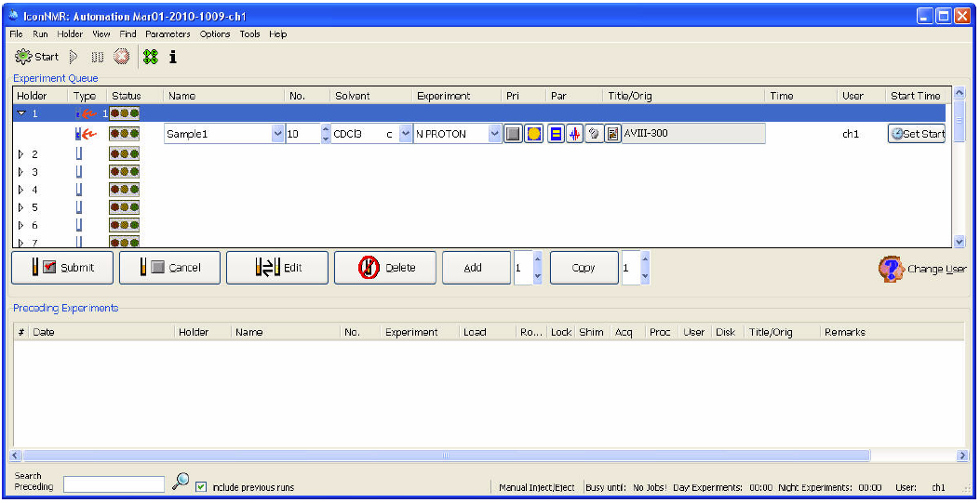The image size is (980, 503).
Task: Click the Submit button
Action: 62,268
